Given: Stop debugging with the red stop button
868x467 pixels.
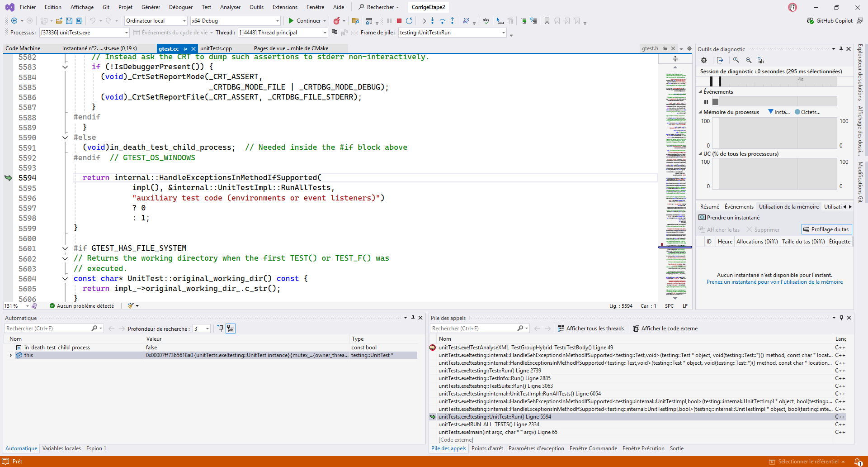Looking at the screenshot, I should point(399,21).
